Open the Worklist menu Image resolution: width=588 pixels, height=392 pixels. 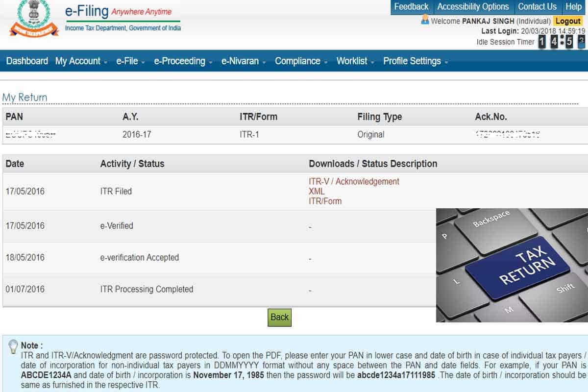pos(352,61)
